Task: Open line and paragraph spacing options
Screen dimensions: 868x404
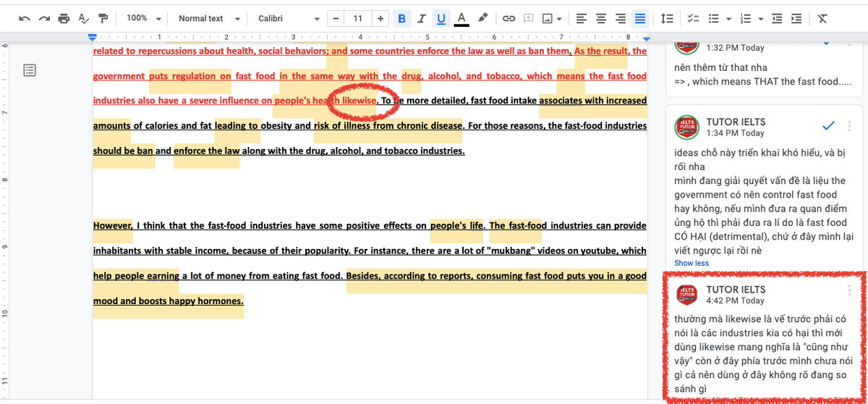Action: click(668, 18)
